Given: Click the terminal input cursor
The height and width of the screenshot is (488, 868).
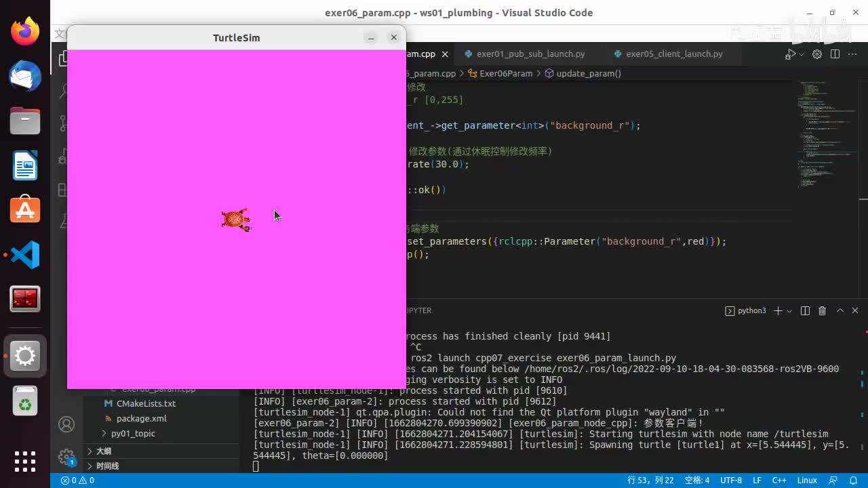Looking at the screenshot, I should coord(256,466).
